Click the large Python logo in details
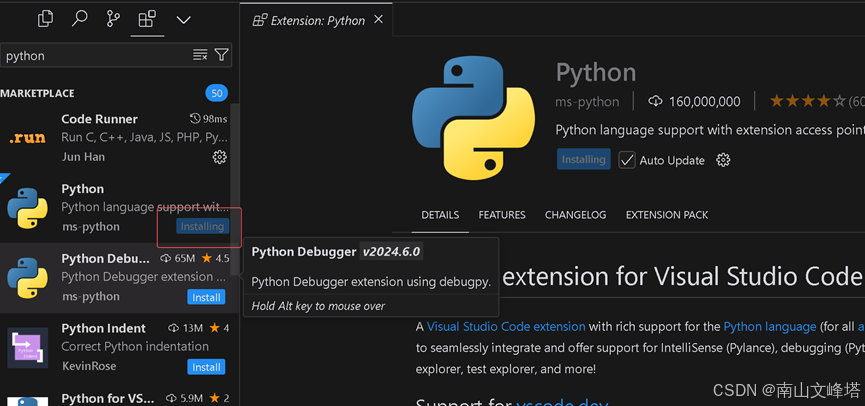The height and width of the screenshot is (406, 865). pyautogui.click(x=473, y=117)
